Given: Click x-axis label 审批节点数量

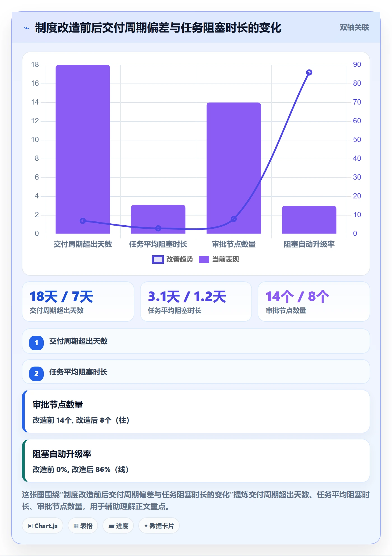Looking at the screenshot, I should (x=234, y=244).
